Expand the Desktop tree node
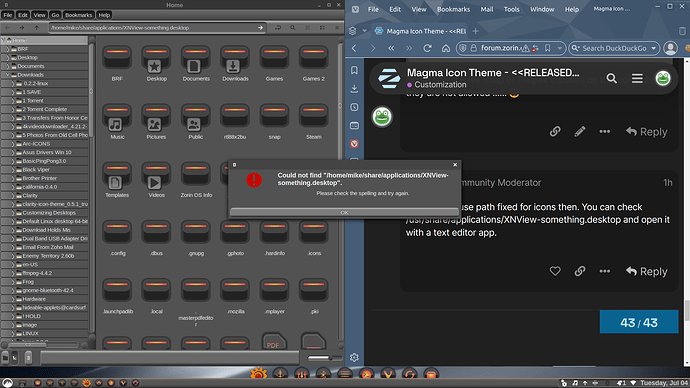The width and height of the screenshot is (690, 388). pyautogui.click(x=7, y=58)
